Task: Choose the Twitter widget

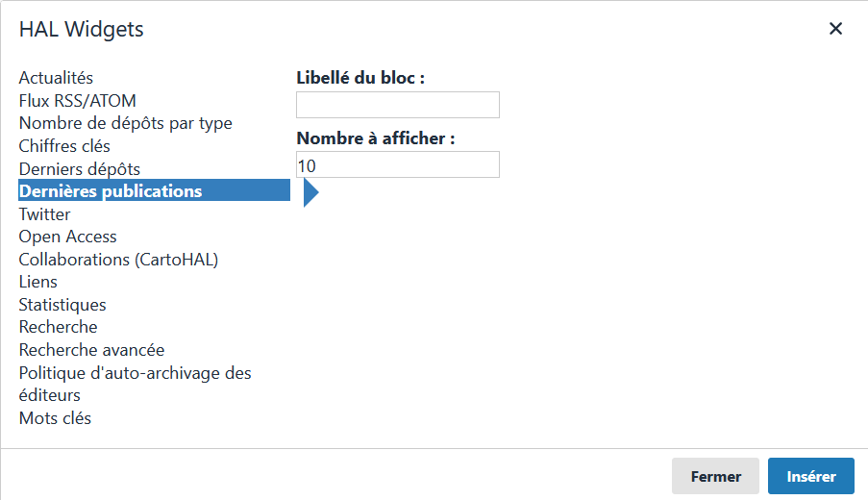Action: pyautogui.click(x=44, y=214)
